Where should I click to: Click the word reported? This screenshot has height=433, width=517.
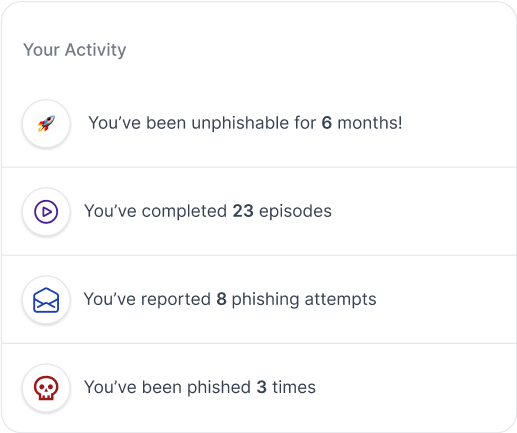176,300
